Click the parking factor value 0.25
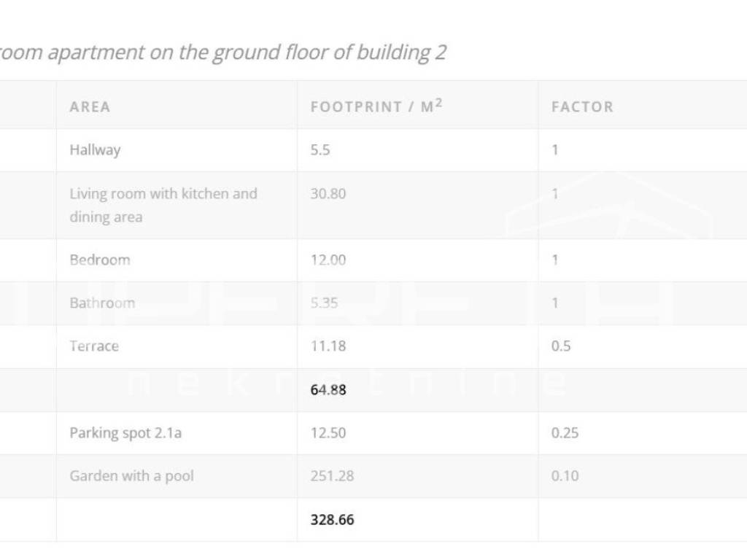 [x=565, y=432]
